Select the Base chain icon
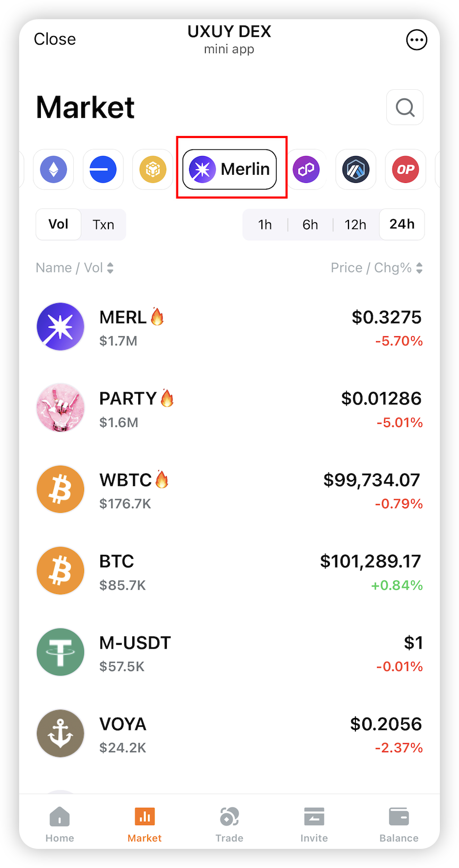Screen dimensions: 459x868 [x=103, y=170]
